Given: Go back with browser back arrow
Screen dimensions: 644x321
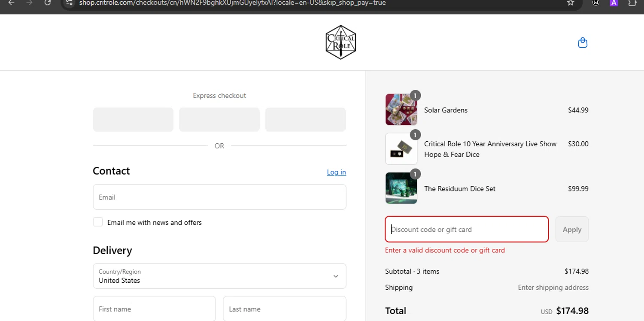Looking at the screenshot, I should (12, 3).
